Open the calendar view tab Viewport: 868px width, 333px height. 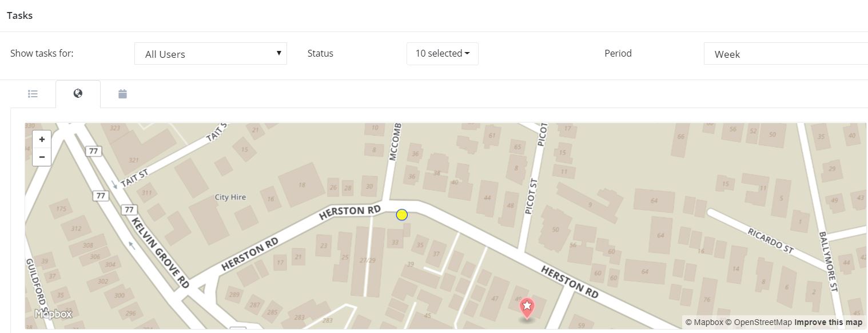(122, 94)
